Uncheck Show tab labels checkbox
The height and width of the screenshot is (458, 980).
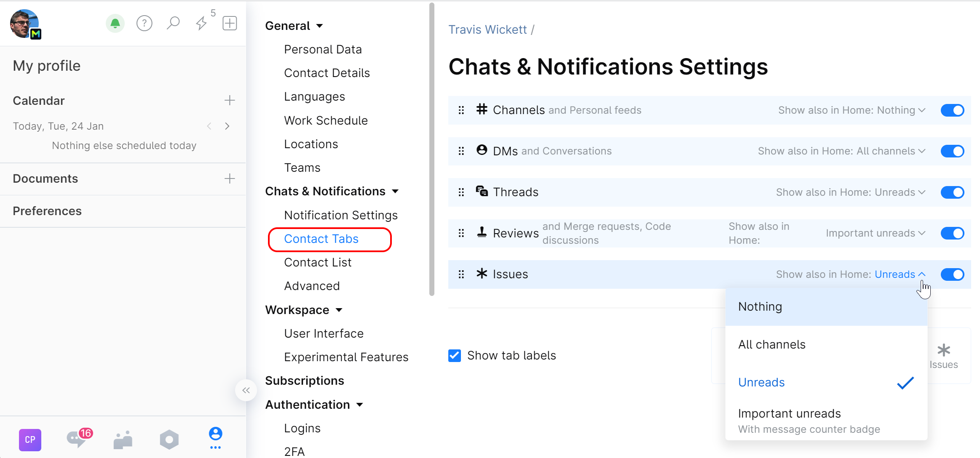coord(455,356)
